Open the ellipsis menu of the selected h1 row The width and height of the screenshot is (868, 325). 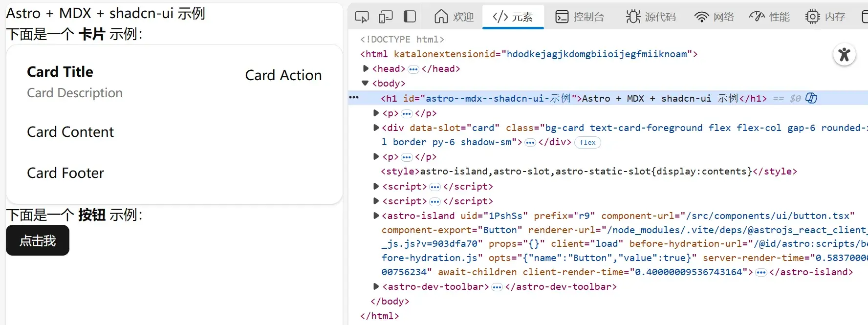[x=354, y=98]
